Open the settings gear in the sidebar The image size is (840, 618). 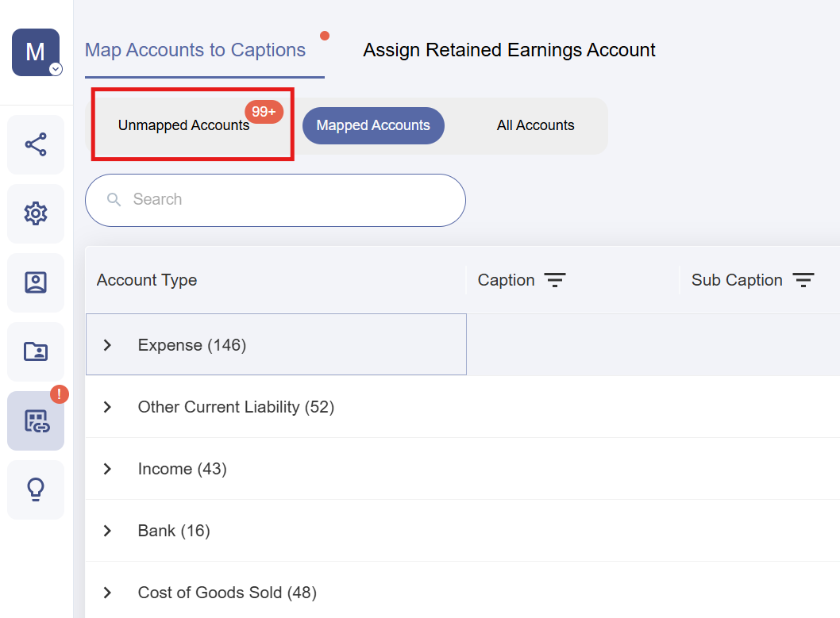[x=35, y=213]
